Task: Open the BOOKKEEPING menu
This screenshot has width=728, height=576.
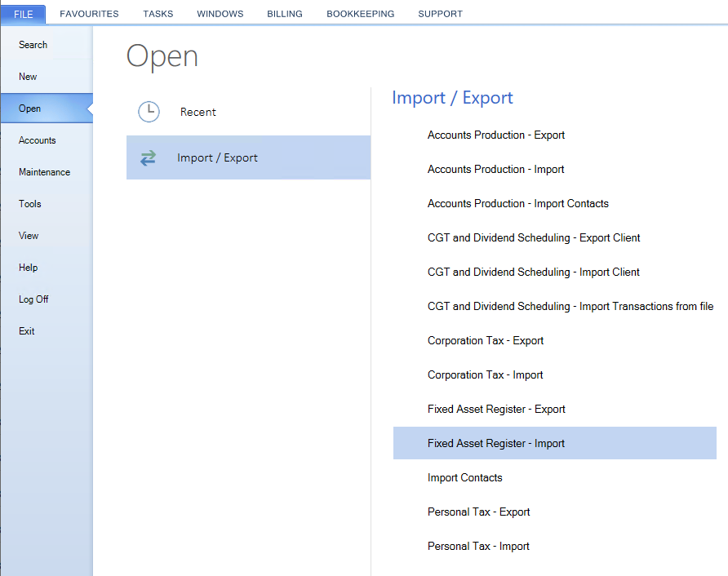Action: [x=360, y=14]
